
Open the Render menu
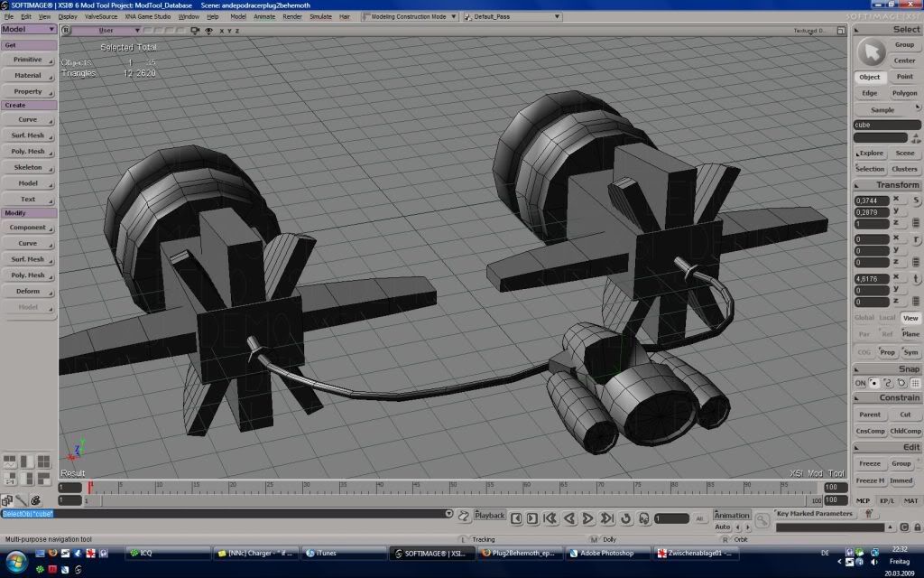[x=292, y=17]
